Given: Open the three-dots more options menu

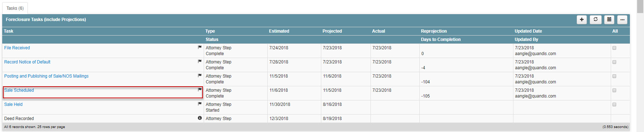Looking at the screenshot, I should point(622,20).
